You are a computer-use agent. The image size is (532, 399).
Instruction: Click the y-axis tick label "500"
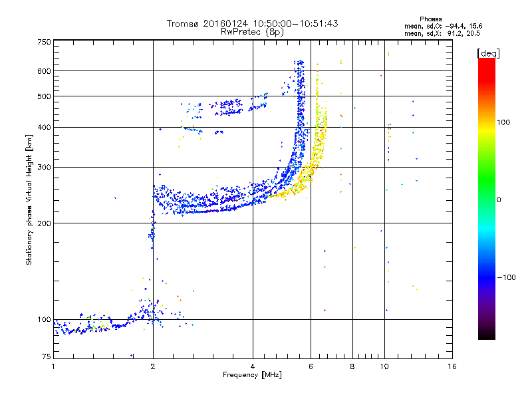(x=44, y=96)
